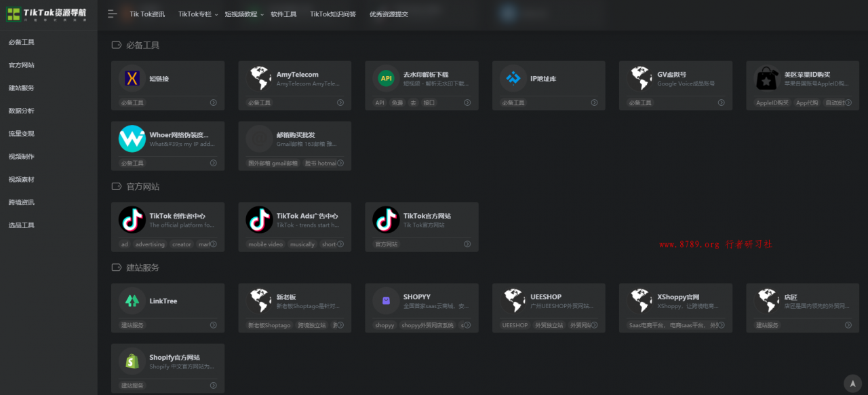This screenshot has width=868, height=395.
Task: Click the 免费 tag on the API card
Action: [397, 102]
